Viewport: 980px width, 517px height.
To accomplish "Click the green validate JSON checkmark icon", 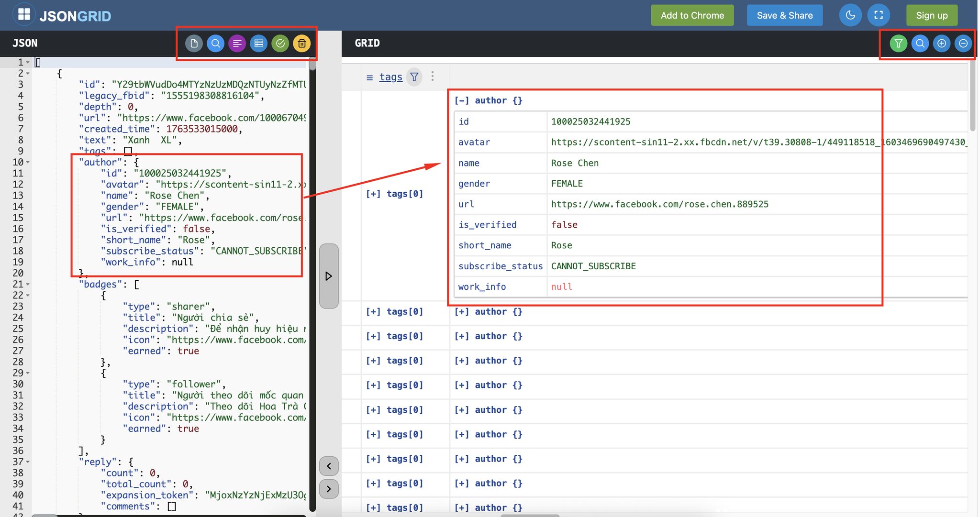I will (x=280, y=44).
